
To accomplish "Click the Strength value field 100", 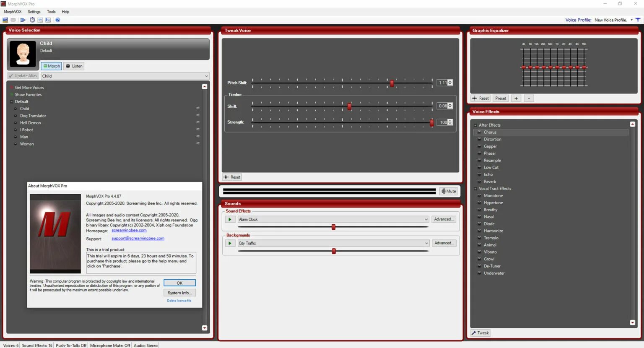I will point(442,122).
